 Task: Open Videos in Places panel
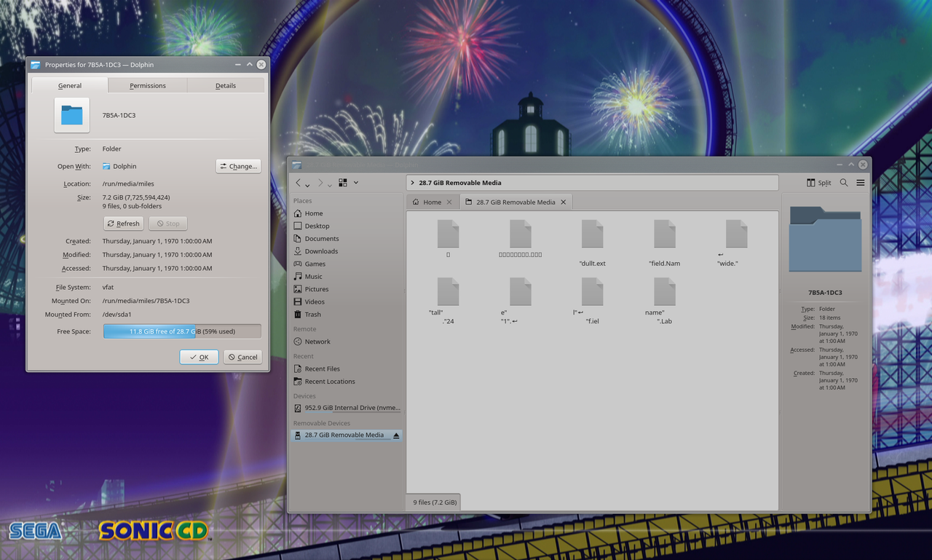(x=347, y=301)
